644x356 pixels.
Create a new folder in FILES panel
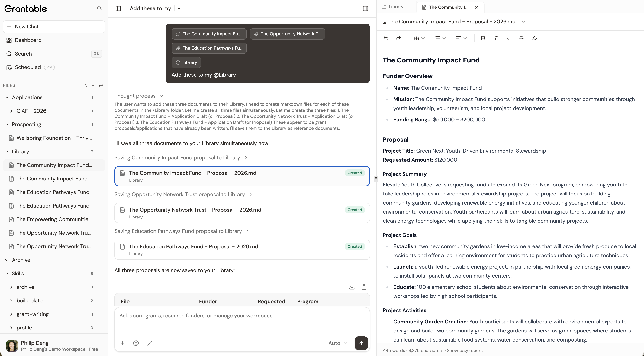(x=93, y=85)
